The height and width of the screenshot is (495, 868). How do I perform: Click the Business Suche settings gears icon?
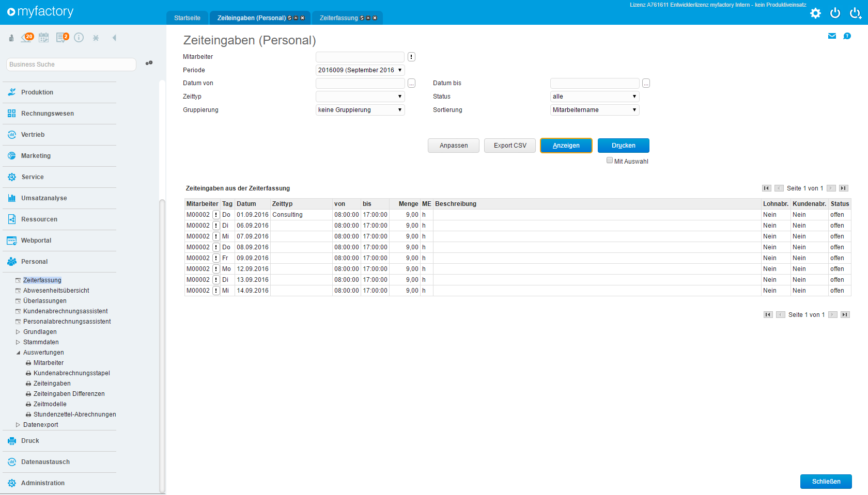pyautogui.click(x=149, y=63)
